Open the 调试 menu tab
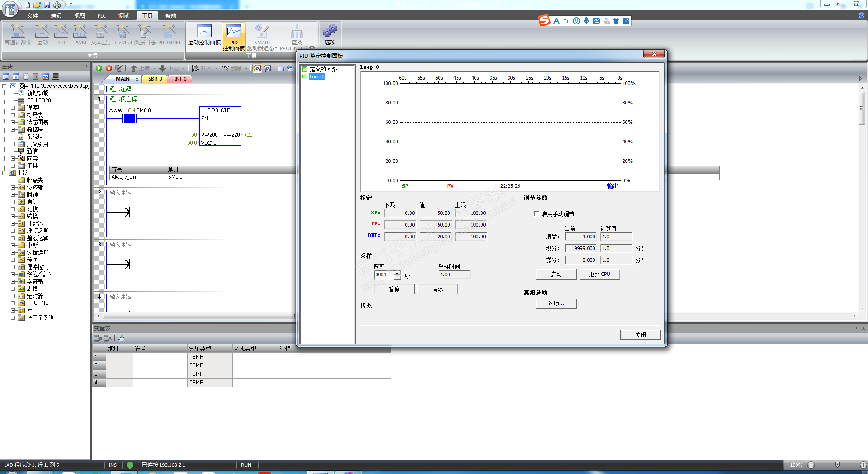868x474 pixels. point(124,15)
